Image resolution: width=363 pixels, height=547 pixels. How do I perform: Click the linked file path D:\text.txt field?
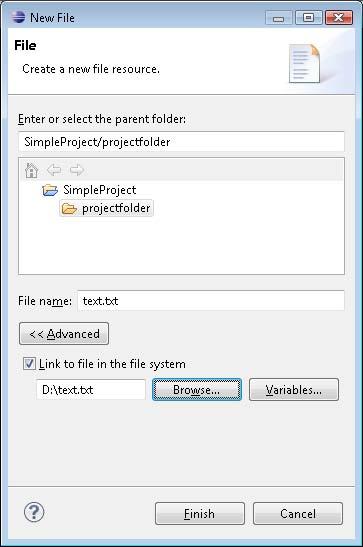[91, 389]
